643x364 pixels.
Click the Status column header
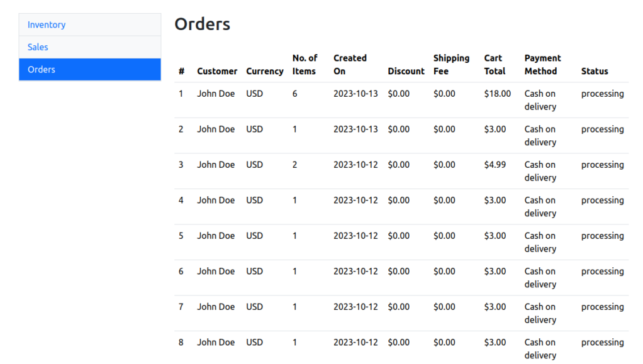point(595,71)
